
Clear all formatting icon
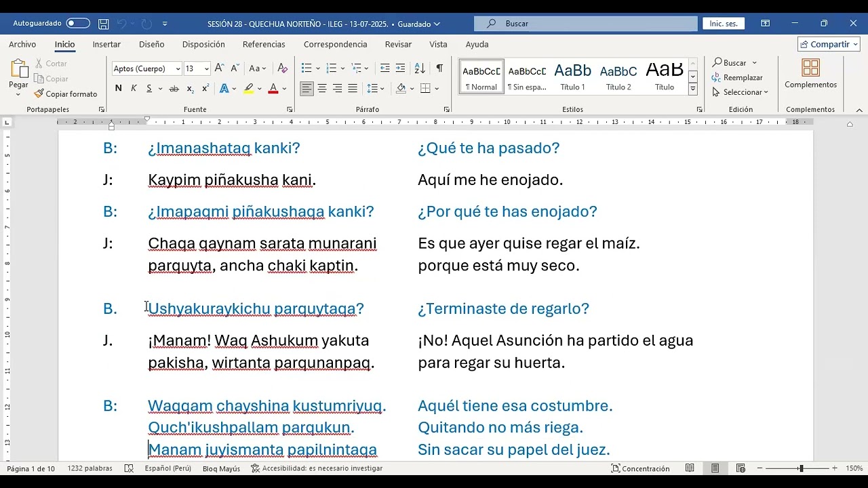(283, 68)
